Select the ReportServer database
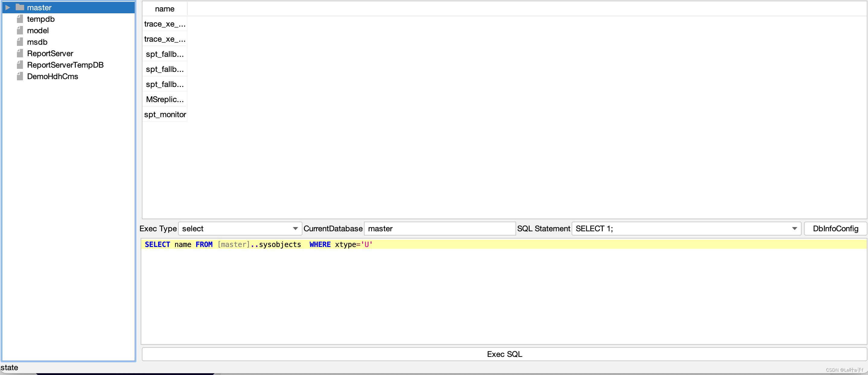This screenshot has width=868, height=375. (x=50, y=53)
